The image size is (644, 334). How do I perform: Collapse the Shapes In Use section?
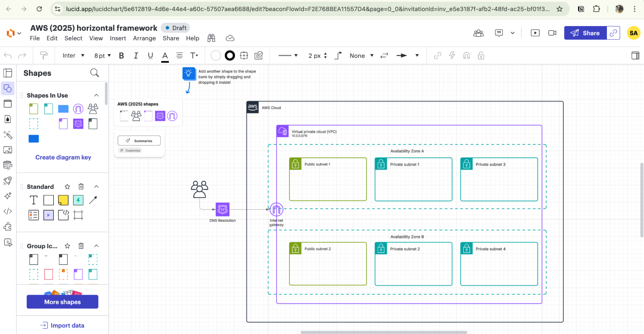96,95
